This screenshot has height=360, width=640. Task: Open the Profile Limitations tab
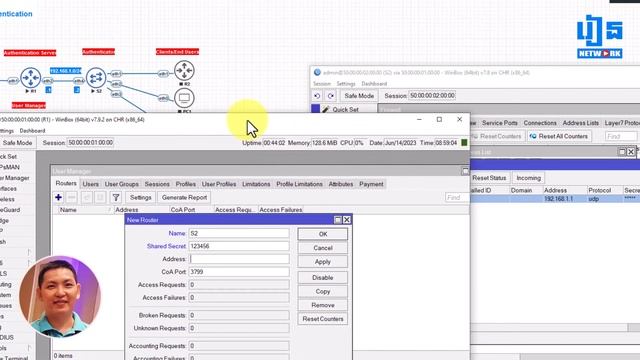[x=299, y=184]
